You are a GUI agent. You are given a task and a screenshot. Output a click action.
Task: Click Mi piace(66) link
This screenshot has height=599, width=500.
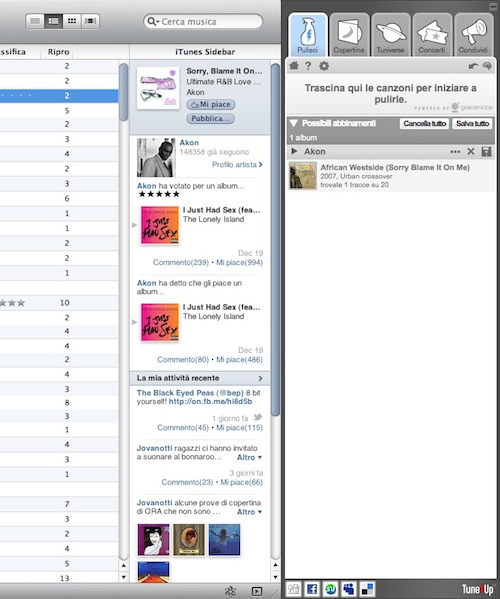click(x=241, y=482)
